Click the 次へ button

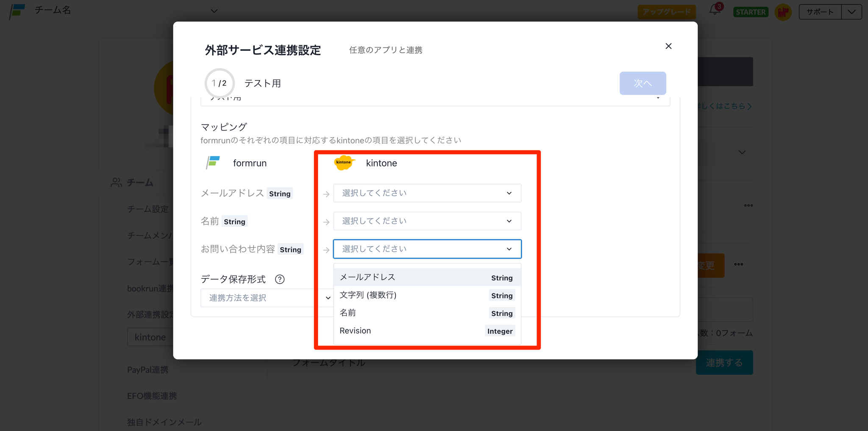642,83
